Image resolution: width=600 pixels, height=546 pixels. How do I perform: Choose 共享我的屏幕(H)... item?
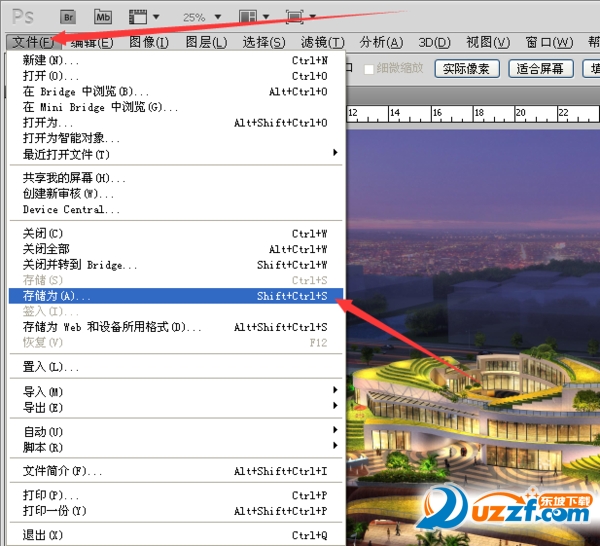tap(176, 178)
